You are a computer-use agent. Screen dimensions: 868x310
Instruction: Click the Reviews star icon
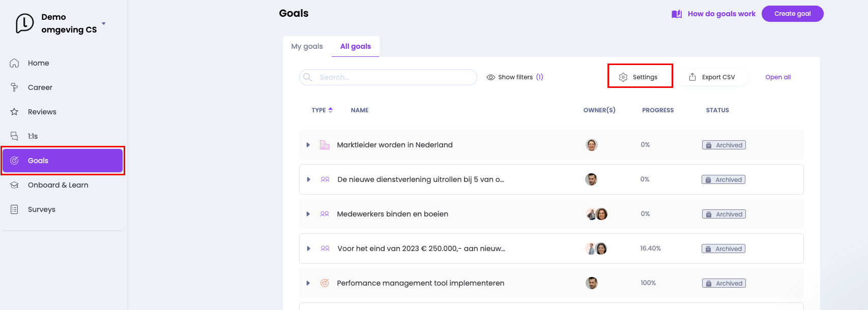(14, 112)
